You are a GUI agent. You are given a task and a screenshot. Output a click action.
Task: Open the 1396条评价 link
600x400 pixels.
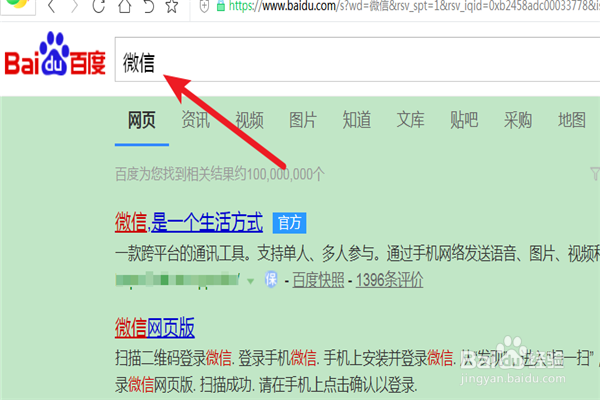[x=390, y=280]
